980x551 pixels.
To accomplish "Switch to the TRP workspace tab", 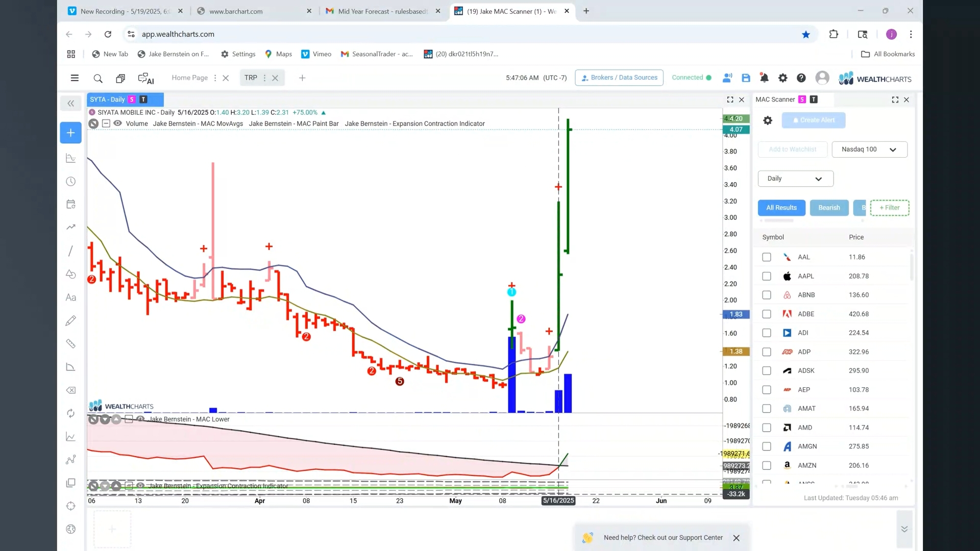I will (251, 78).
